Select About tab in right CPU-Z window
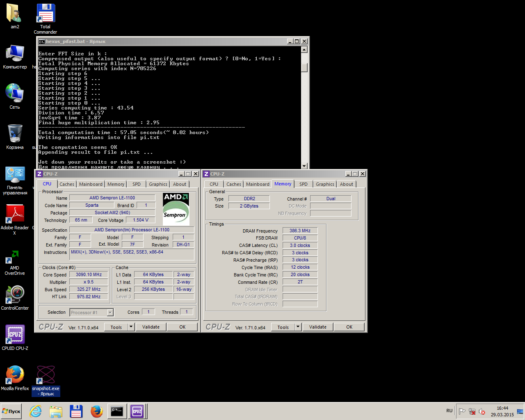 coord(347,184)
